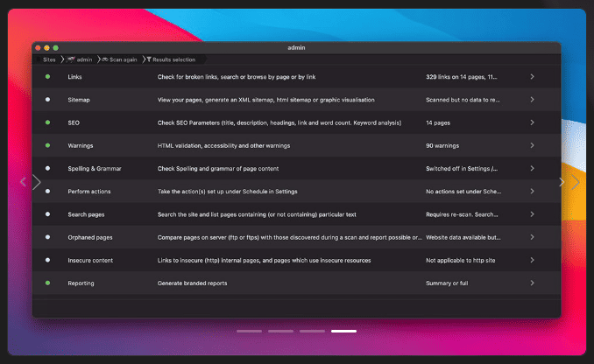Click the status dot beside Spelling & Grammar

(47, 168)
